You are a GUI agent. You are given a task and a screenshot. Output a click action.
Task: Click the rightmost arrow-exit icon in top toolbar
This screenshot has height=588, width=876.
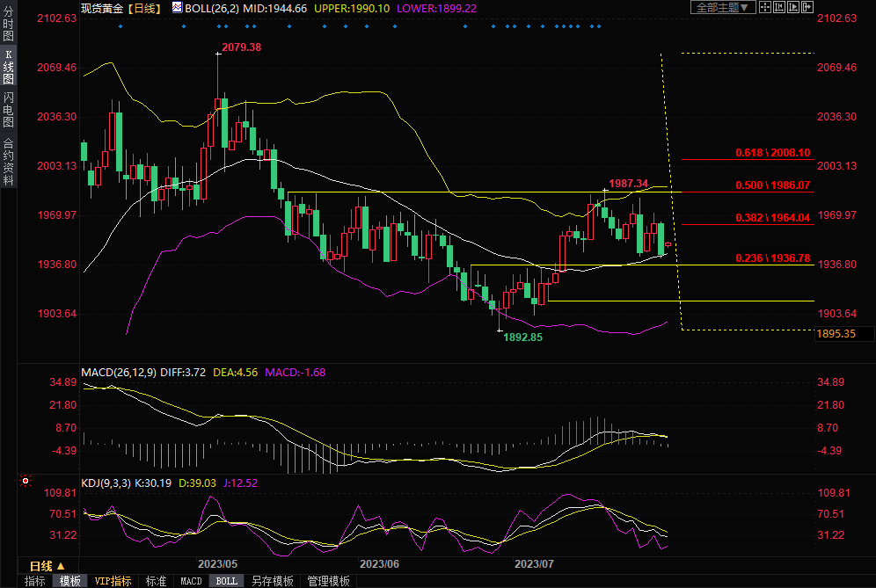807,7
